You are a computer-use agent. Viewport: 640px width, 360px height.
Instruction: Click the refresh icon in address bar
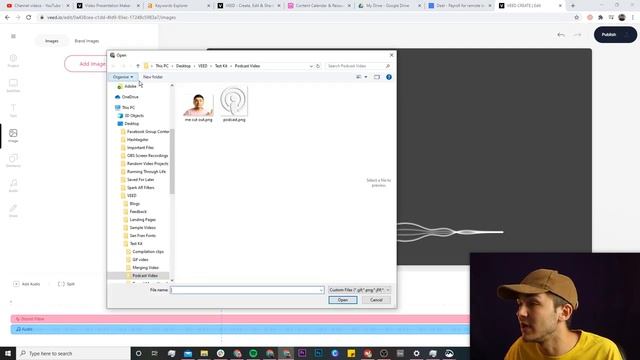point(318,66)
